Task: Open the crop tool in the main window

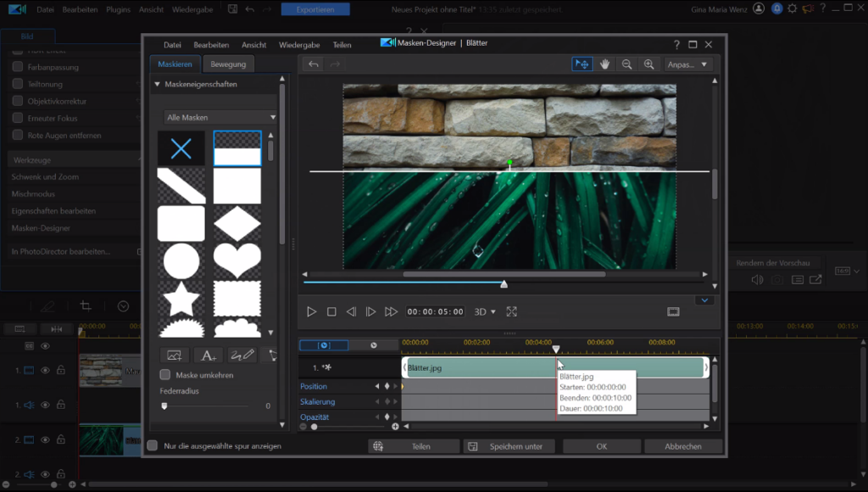Action: [x=86, y=306]
